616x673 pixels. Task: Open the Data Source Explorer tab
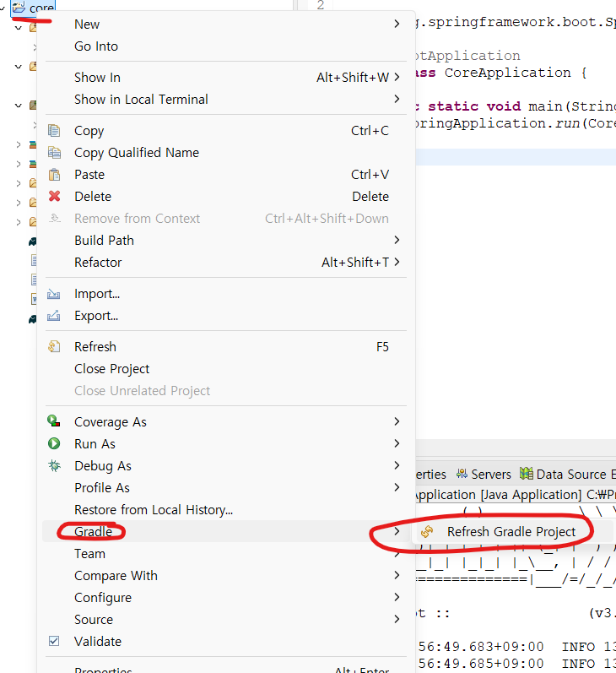tap(567, 474)
